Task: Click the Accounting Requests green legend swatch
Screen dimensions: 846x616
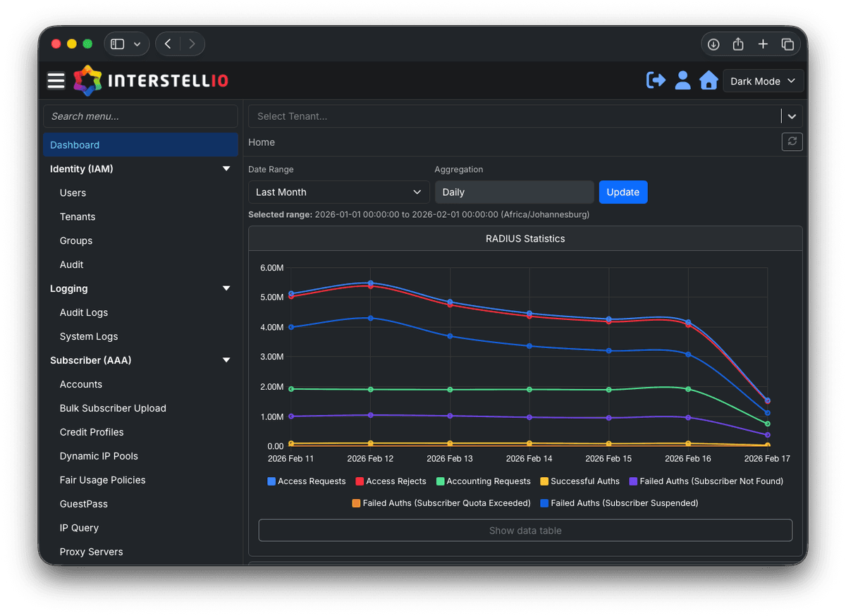Action: point(441,481)
